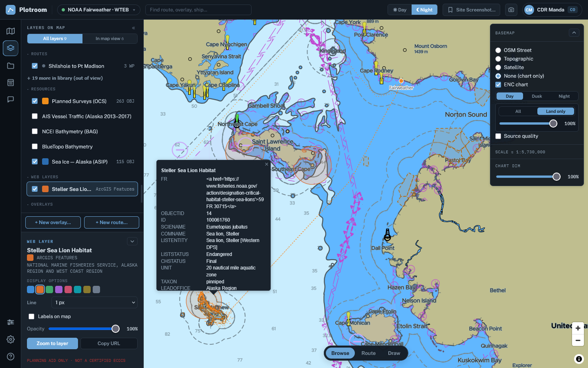This screenshot has height=368, width=588.
Task: Uncheck the Steller Sea Lion web layer
Action: [35, 189]
